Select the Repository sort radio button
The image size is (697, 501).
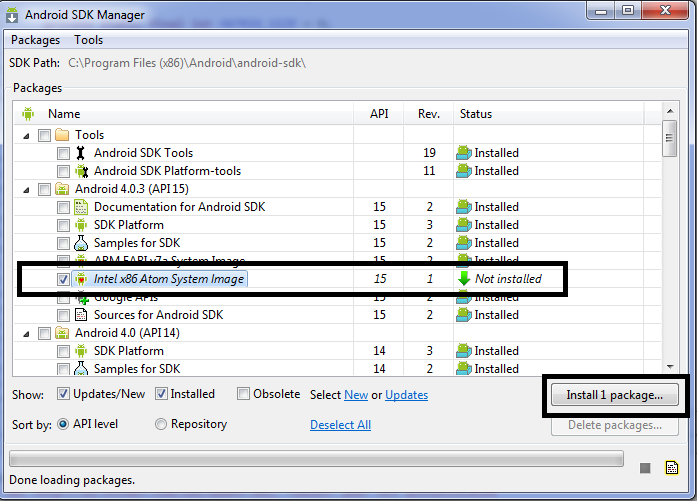[x=161, y=424]
